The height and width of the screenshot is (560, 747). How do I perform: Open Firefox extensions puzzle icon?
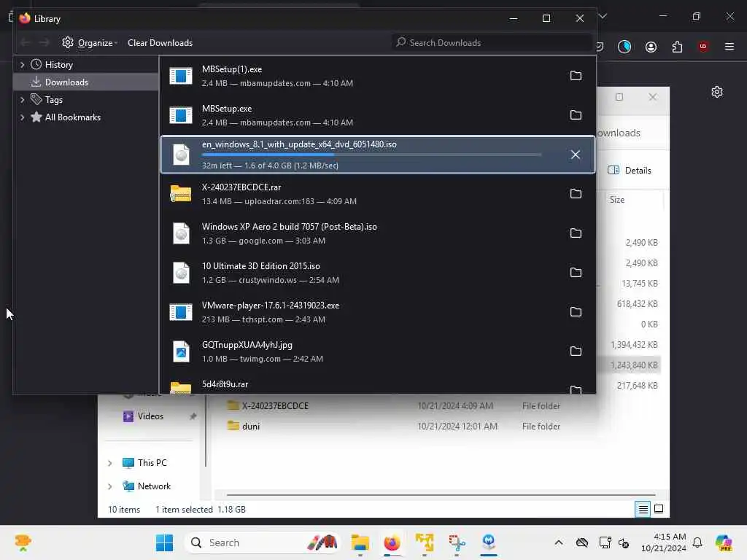pyautogui.click(x=677, y=47)
